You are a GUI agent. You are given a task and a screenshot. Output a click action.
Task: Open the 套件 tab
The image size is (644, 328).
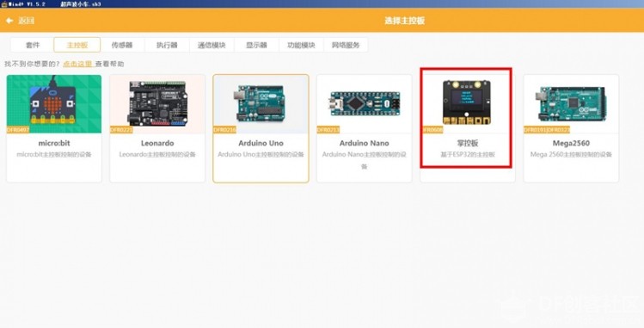point(32,45)
